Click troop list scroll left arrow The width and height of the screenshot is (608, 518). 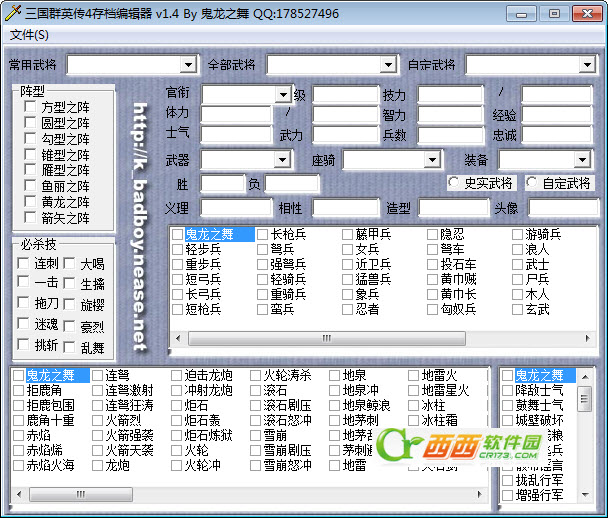178,338
